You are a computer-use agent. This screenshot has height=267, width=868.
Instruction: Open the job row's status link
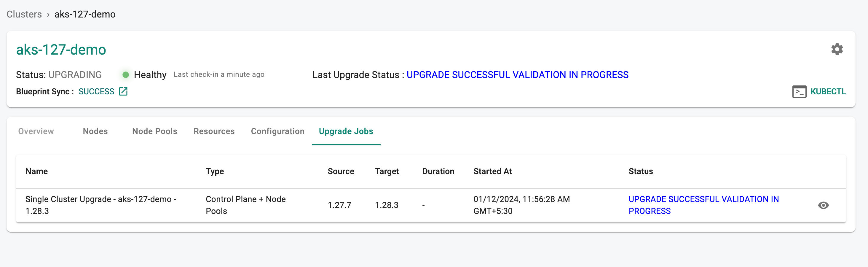(703, 205)
